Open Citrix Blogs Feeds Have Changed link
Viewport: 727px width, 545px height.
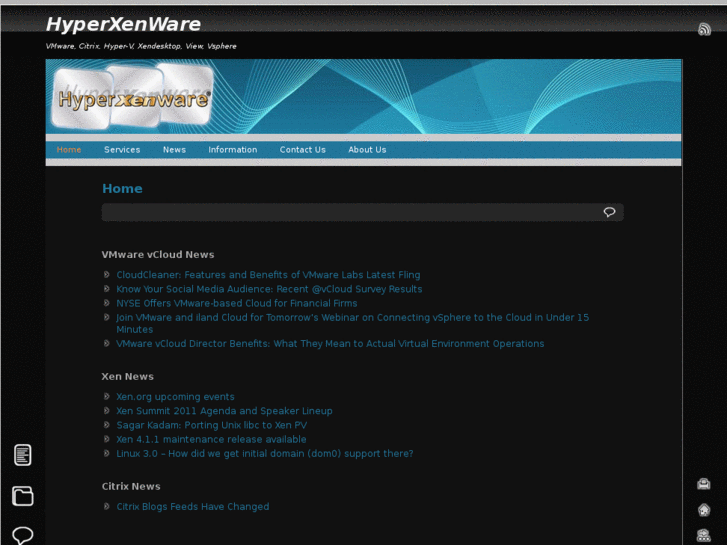point(193,507)
